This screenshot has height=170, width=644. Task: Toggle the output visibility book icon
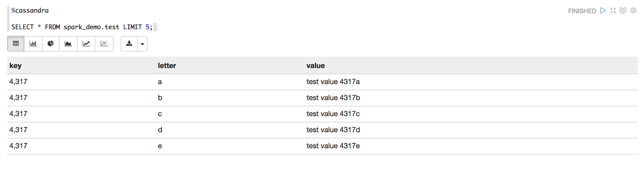[623, 11]
